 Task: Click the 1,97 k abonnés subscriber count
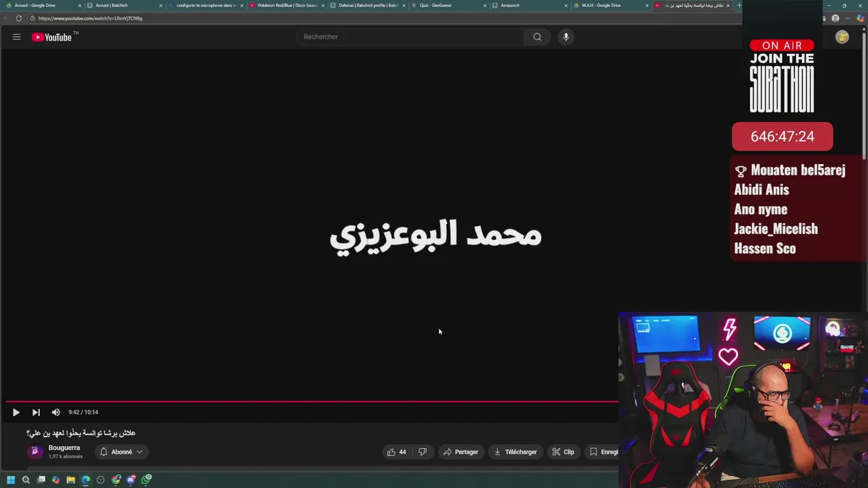(65, 457)
